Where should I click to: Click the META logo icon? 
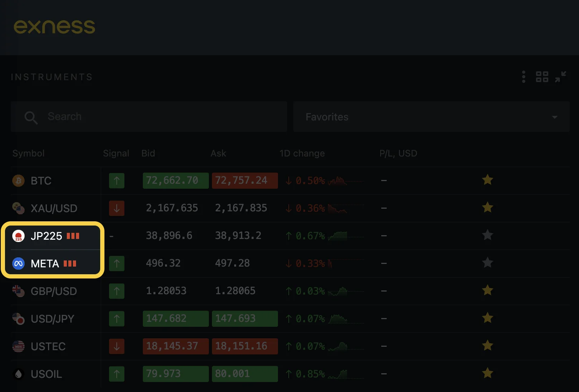click(18, 264)
